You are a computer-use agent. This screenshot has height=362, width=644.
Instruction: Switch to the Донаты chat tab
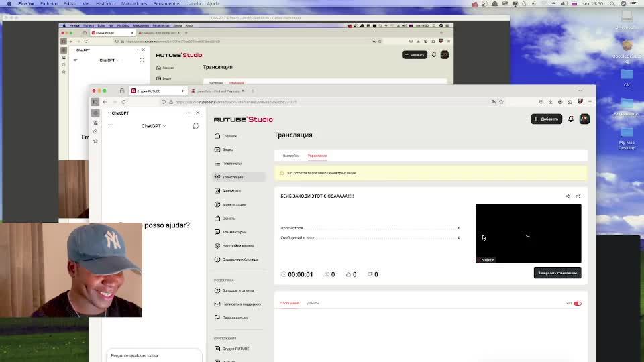coord(313,303)
